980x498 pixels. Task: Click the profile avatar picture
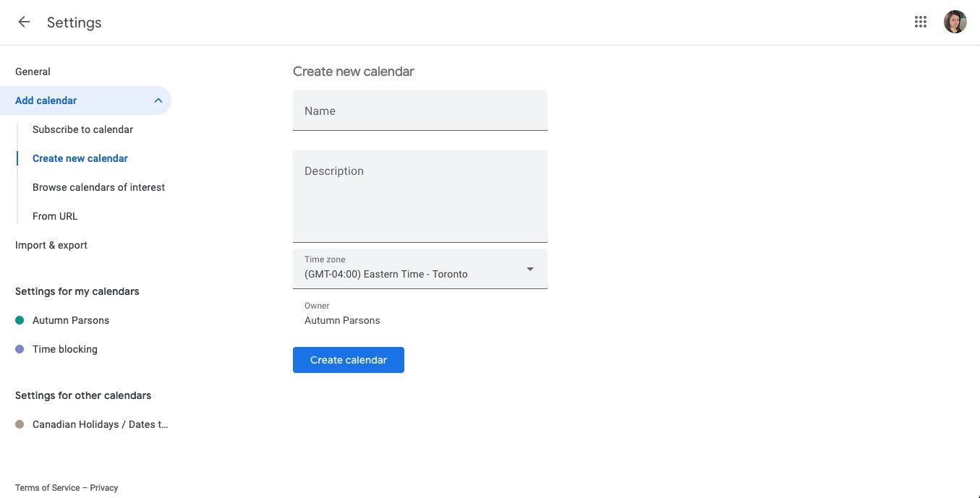pos(955,21)
